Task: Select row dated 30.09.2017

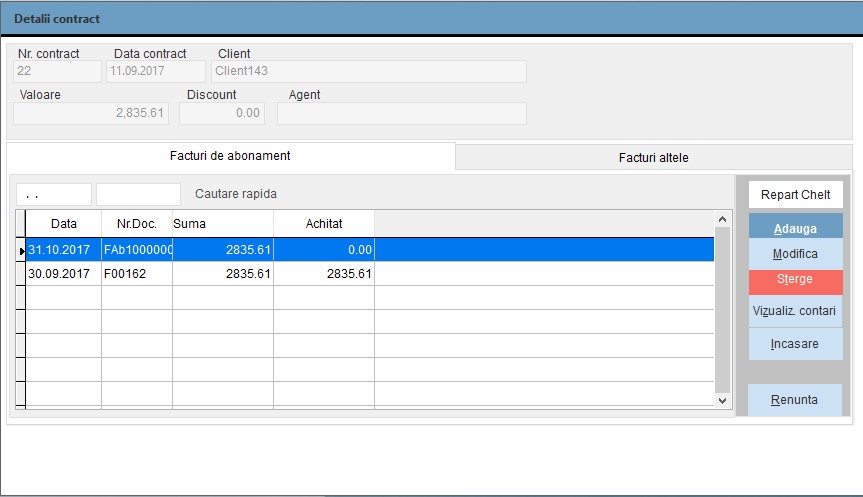Action: (370, 274)
